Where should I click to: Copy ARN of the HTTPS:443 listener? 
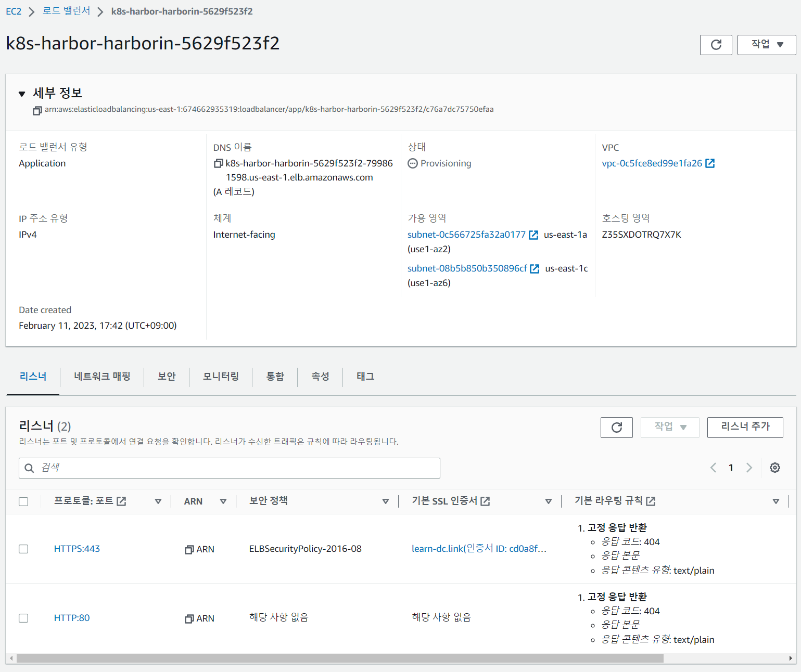click(x=189, y=550)
